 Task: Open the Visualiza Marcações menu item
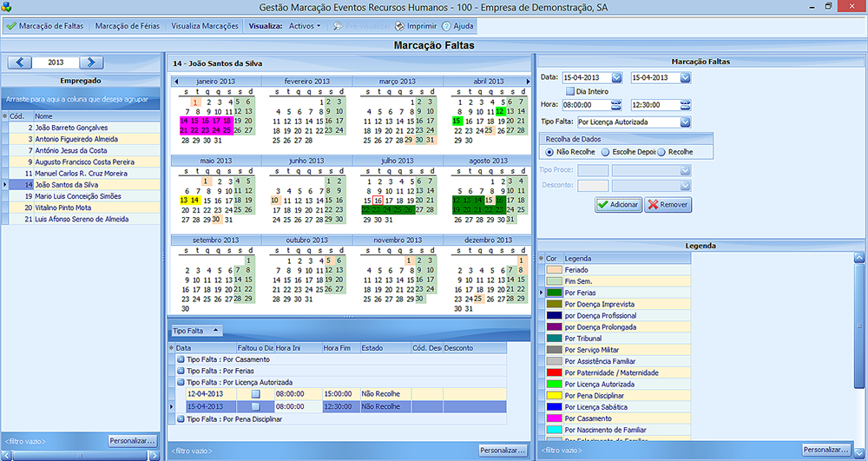pyautogui.click(x=205, y=26)
